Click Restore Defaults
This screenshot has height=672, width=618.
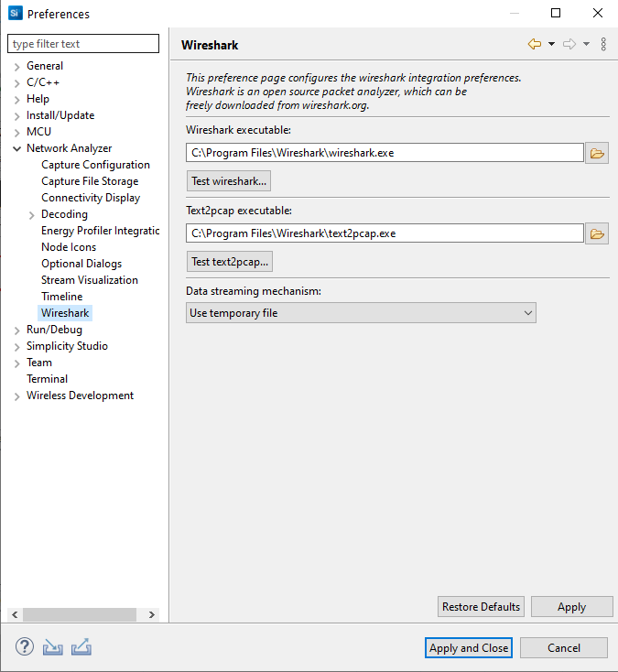tap(481, 607)
